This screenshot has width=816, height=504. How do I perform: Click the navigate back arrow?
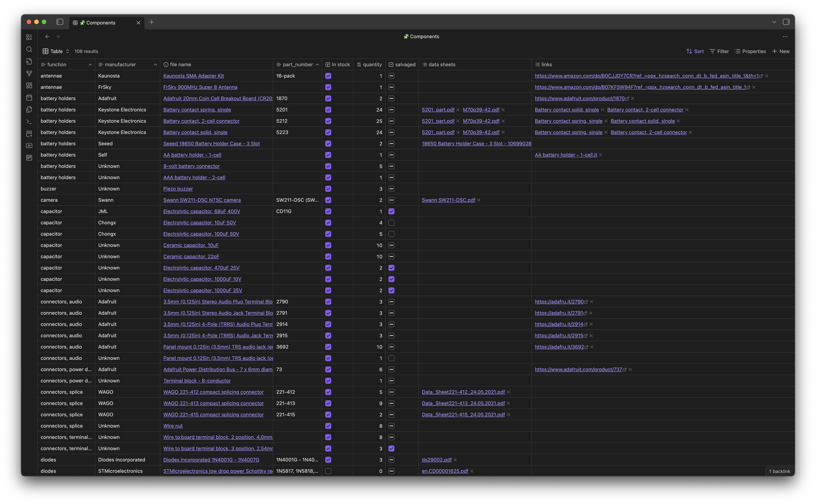pyautogui.click(x=47, y=37)
